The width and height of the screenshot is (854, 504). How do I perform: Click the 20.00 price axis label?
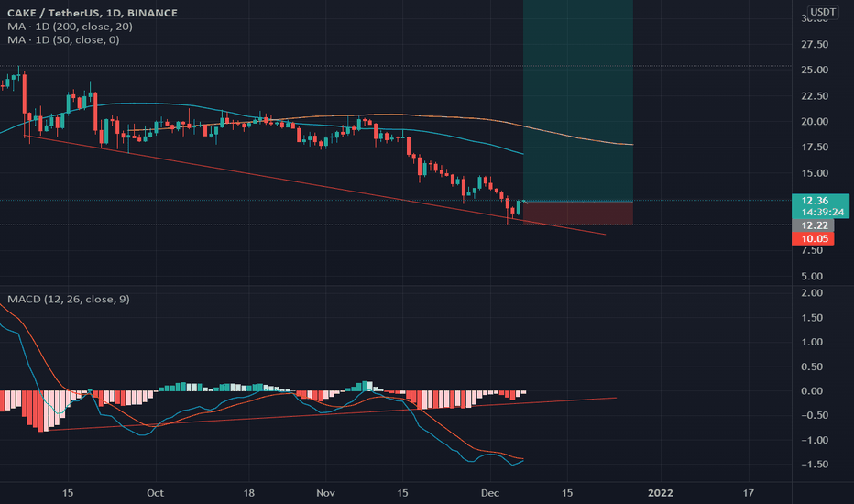pos(815,122)
